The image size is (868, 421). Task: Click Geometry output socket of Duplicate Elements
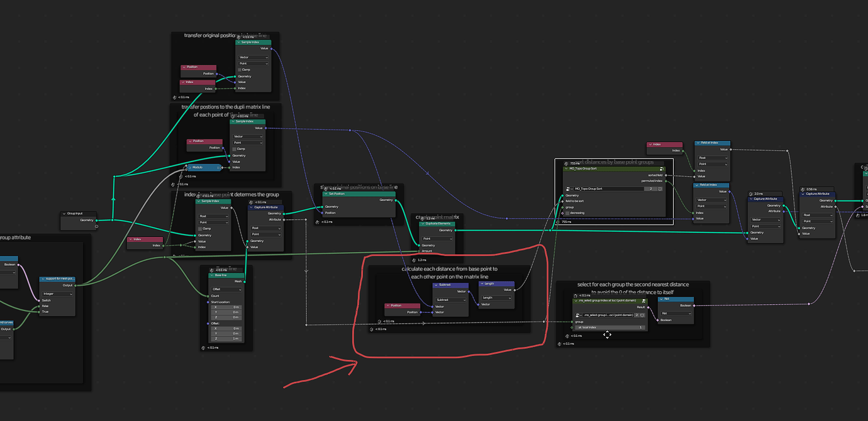(455, 231)
